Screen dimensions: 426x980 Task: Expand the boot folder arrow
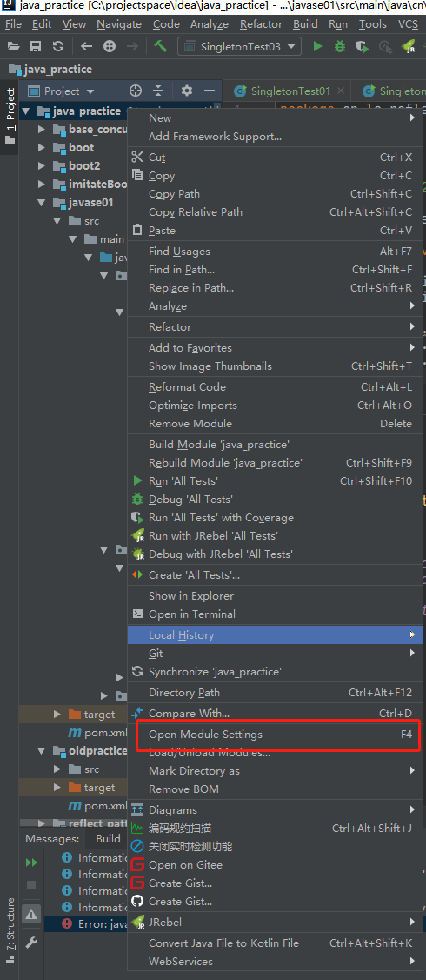pos(42,147)
